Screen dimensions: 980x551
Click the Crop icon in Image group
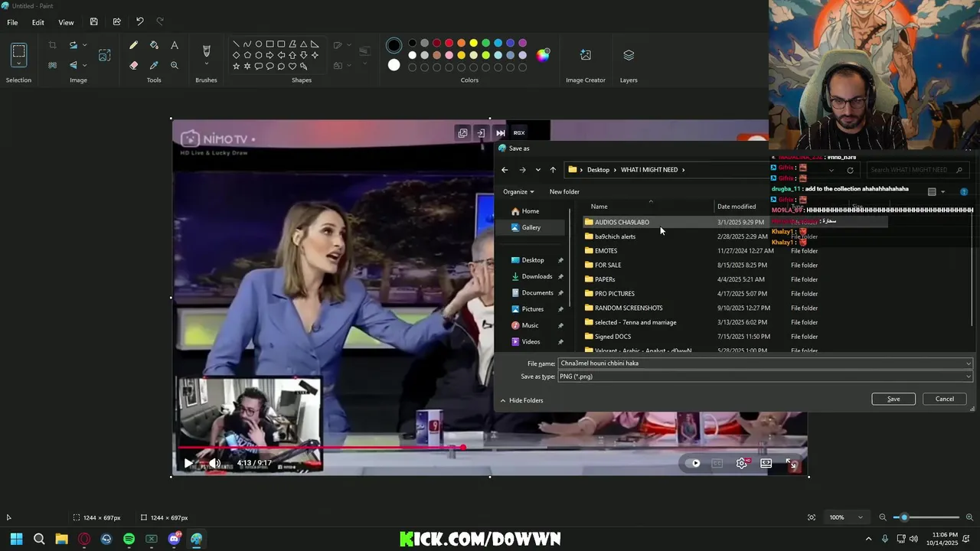click(53, 46)
